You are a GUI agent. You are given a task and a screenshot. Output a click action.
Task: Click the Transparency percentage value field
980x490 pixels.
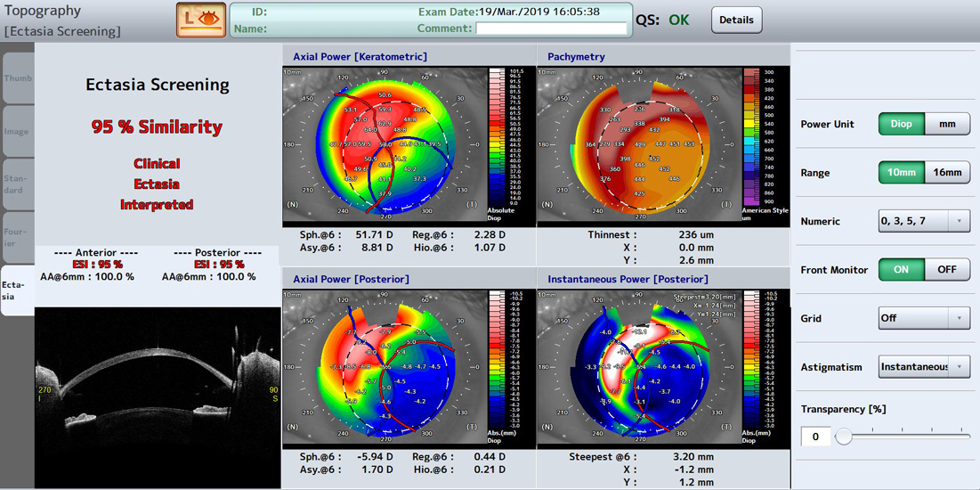pos(815,437)
